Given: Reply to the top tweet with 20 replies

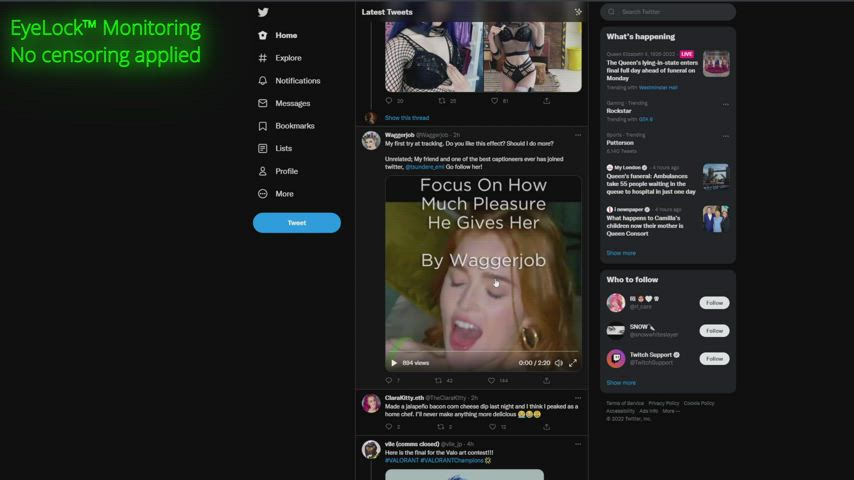Looking at the screenshot, I should pyautogui.click(x=389, y=101).
